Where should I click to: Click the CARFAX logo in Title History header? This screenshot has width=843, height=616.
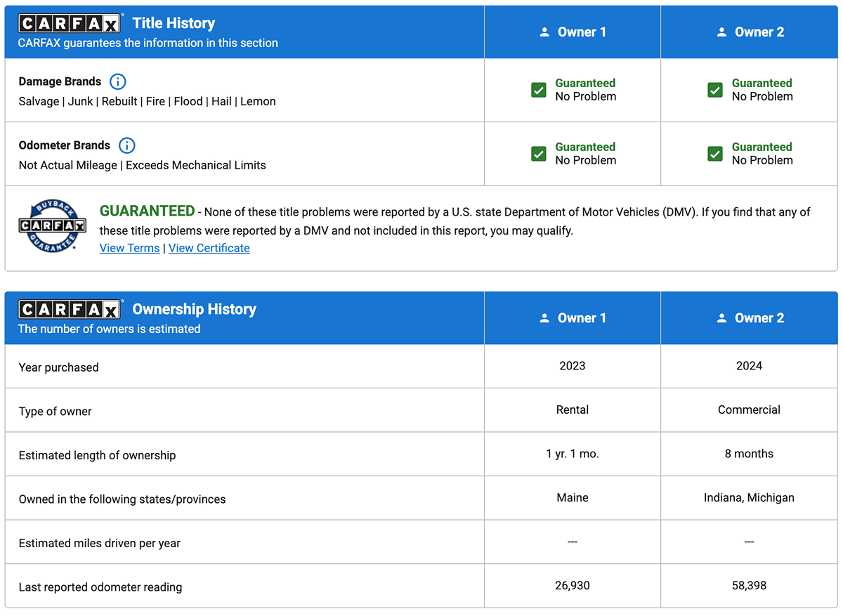[x=70, y=23]
